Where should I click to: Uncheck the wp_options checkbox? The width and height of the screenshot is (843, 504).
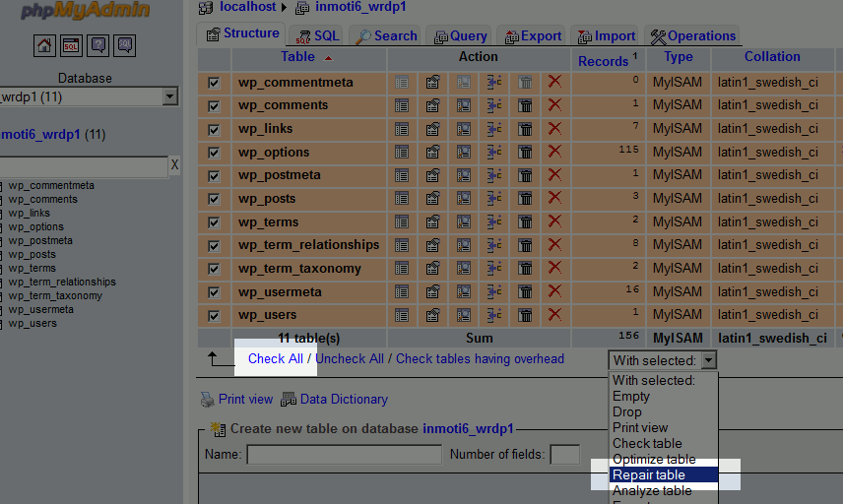[214, 153]
